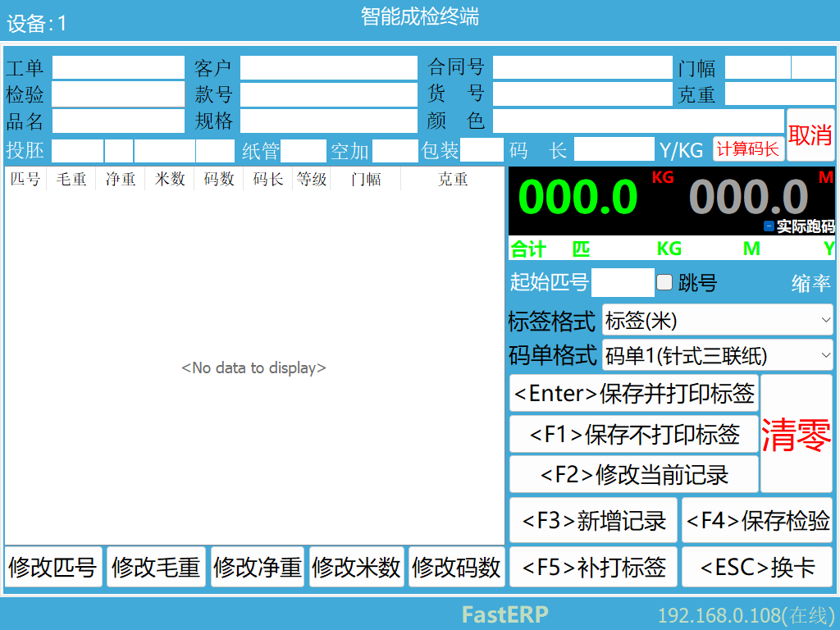Viewport: 840px width, 630px height.
Task: Click <F4>保存检验 to save inspection
Action: point(757,521)
